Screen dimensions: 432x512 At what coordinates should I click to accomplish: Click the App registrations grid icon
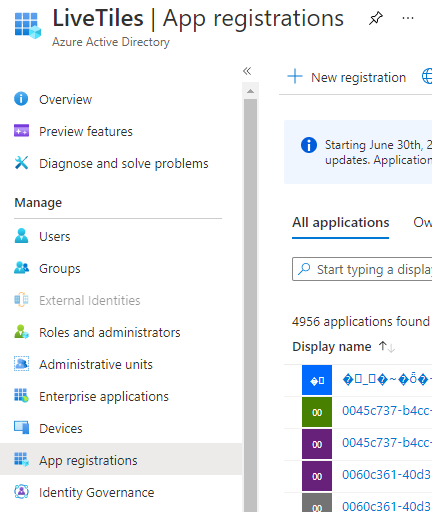21,460
